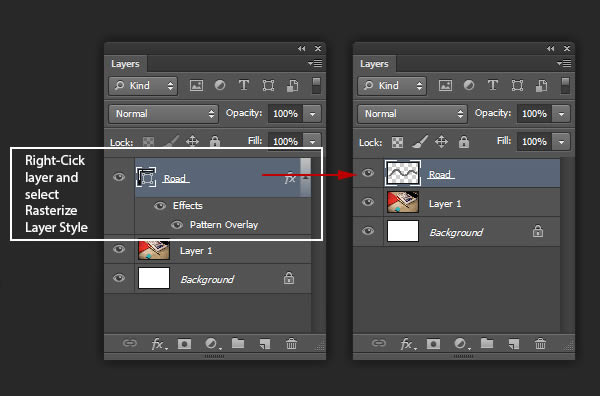The height and width of the screenshot is (396, 600).
Task: Create new group folder in left panel
Action: 238,343
